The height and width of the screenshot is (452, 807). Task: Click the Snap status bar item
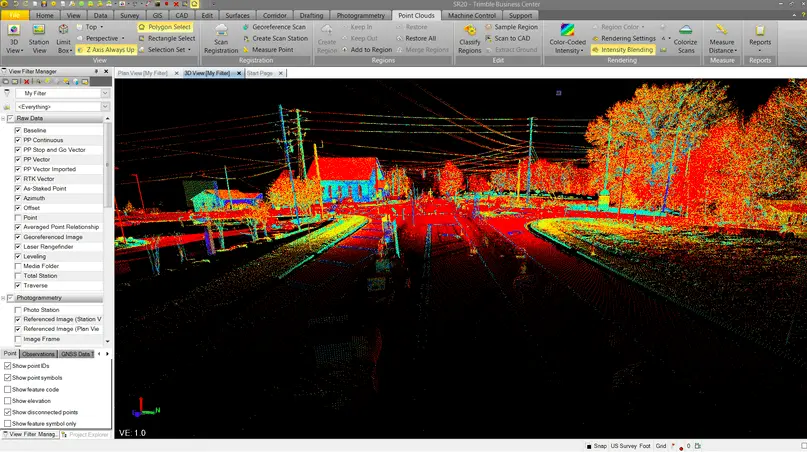click(x=596, y=446)
